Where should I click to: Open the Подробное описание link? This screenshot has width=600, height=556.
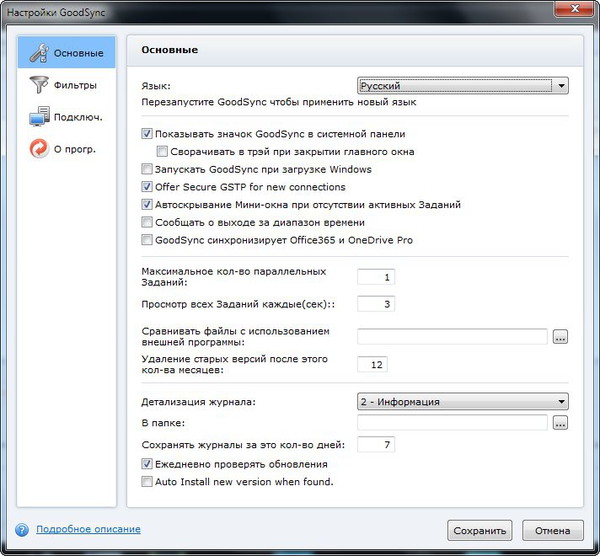88,529
